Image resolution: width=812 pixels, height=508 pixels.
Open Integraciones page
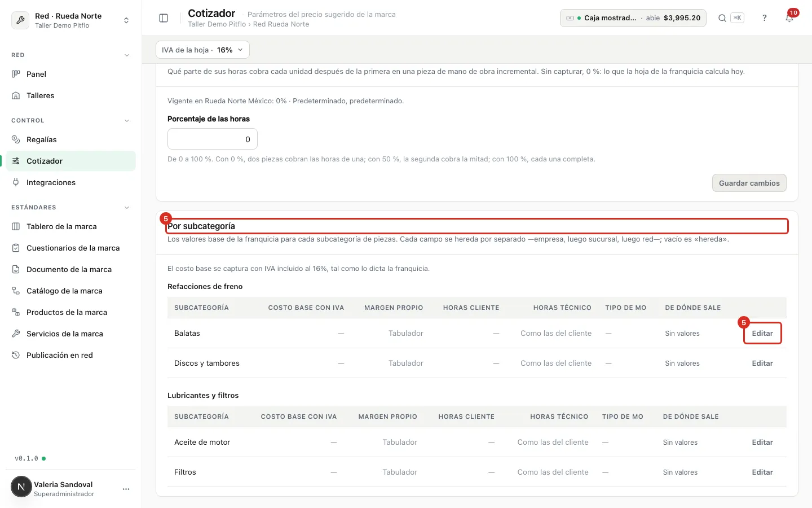(x=70, y=182)
